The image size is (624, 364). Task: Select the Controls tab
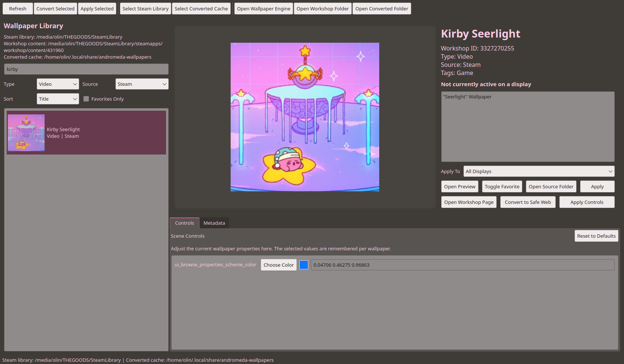185,223
